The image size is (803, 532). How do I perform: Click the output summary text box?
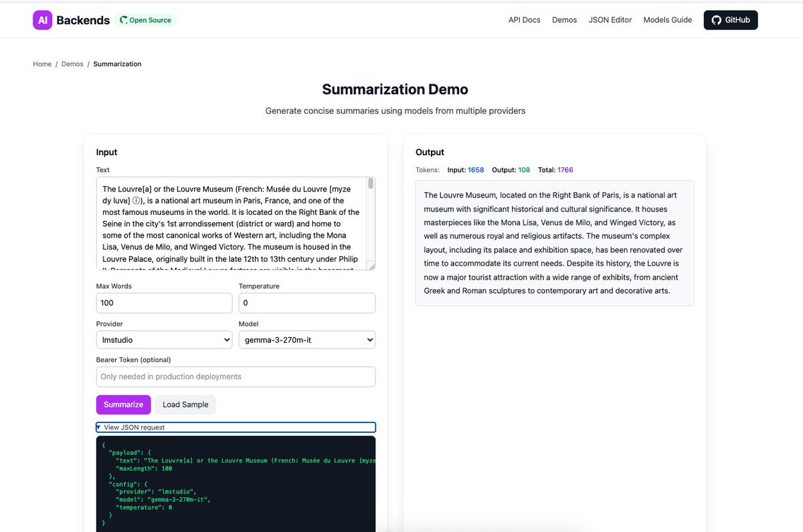(555, 243)
